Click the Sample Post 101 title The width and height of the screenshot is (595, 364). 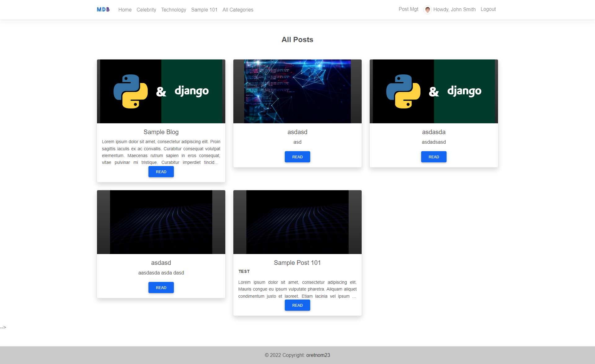(x=297, y=263)
